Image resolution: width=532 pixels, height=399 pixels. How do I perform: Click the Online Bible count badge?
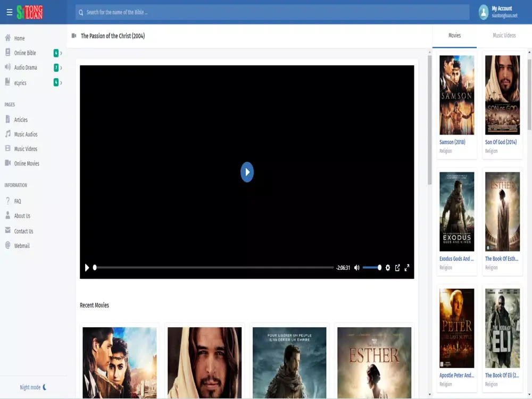tap(56, 53)
